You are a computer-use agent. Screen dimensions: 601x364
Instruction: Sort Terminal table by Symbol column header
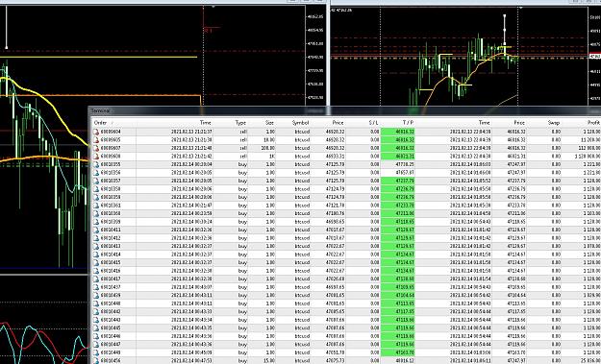click(x=300, y=123)
